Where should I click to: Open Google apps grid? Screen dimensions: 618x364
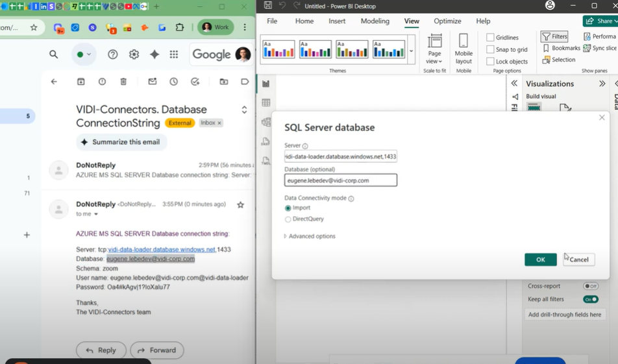point(174,55)
